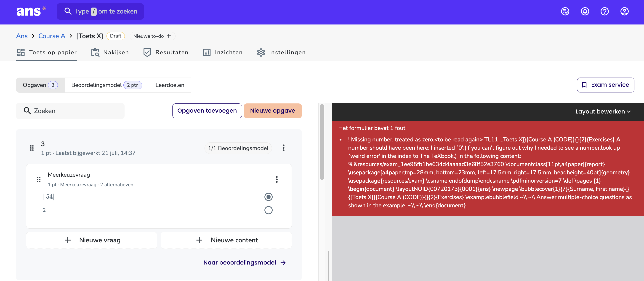Image resolution: width=644 pixels, height=281 pixels.
Task: Click the Nieuwe to-do button
Action: 152,36
